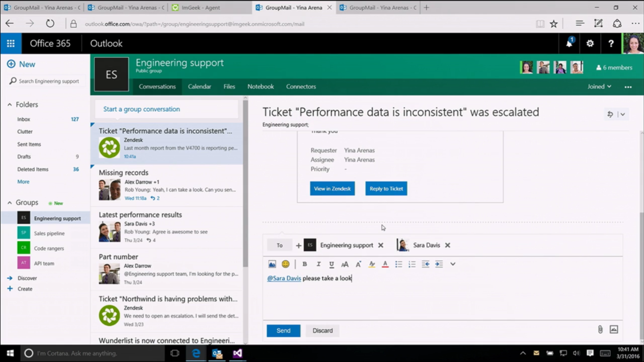
Task: Attach a file with the paperclip icon
Action: (x=600, y=329)
